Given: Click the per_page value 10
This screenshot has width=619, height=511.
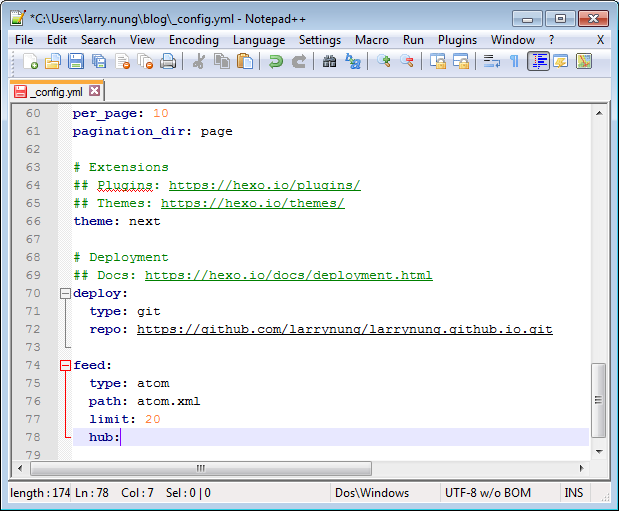Looking at the screenshot, I should coord(161,114).
